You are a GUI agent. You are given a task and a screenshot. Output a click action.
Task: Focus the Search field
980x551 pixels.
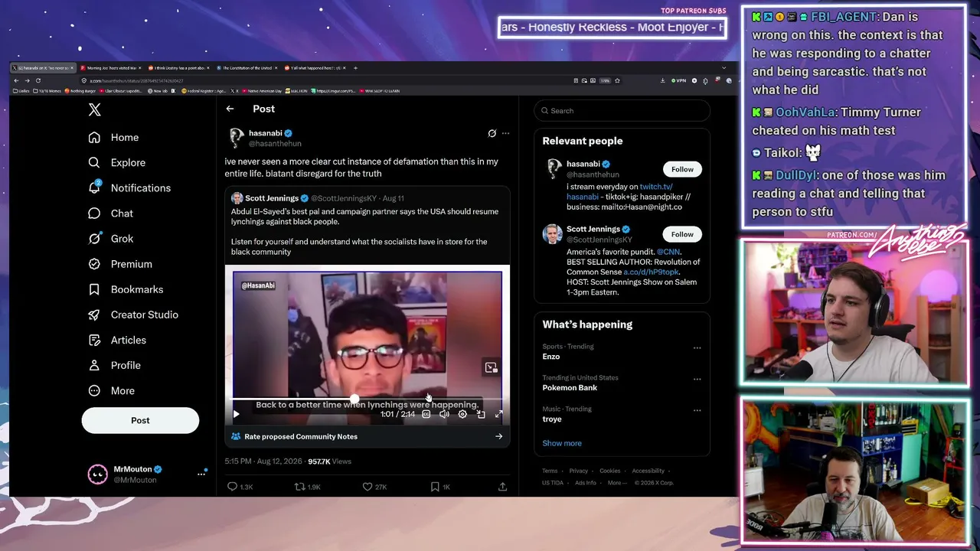[x=622, y=110]
